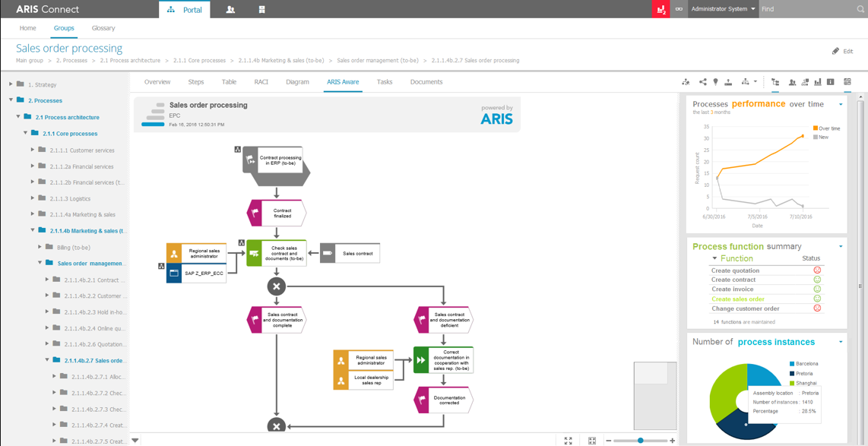Expand the Billing (to-be) tree node
This screenshot has height=446, width=868.
point(40,247)
